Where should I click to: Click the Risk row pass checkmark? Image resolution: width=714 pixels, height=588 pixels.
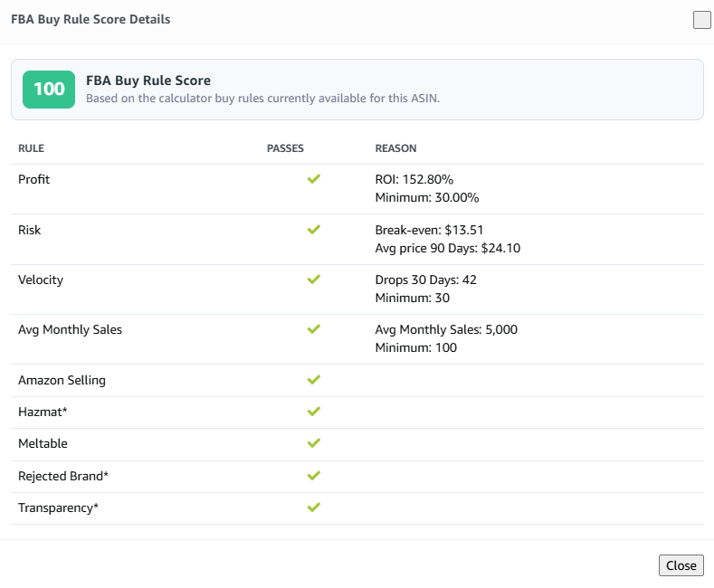click(314, 230)
